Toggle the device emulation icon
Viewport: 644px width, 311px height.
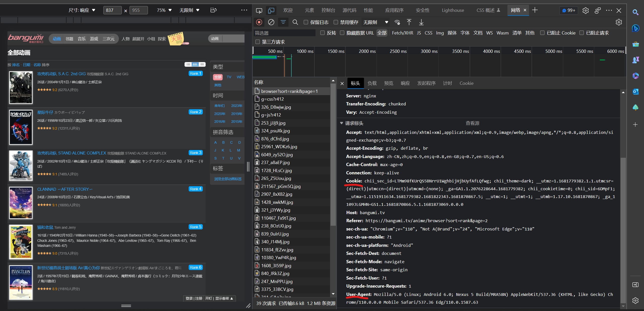[x=271, y=10]
